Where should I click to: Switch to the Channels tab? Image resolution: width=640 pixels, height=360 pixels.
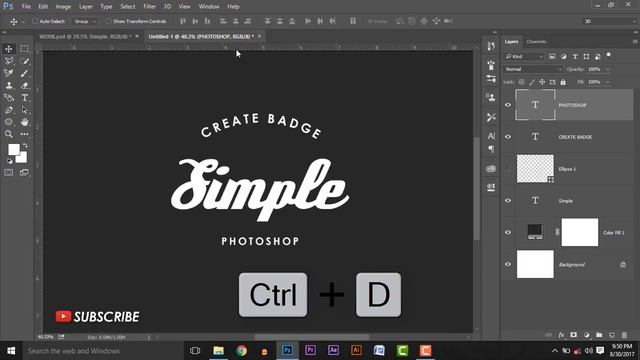[536, 42]
